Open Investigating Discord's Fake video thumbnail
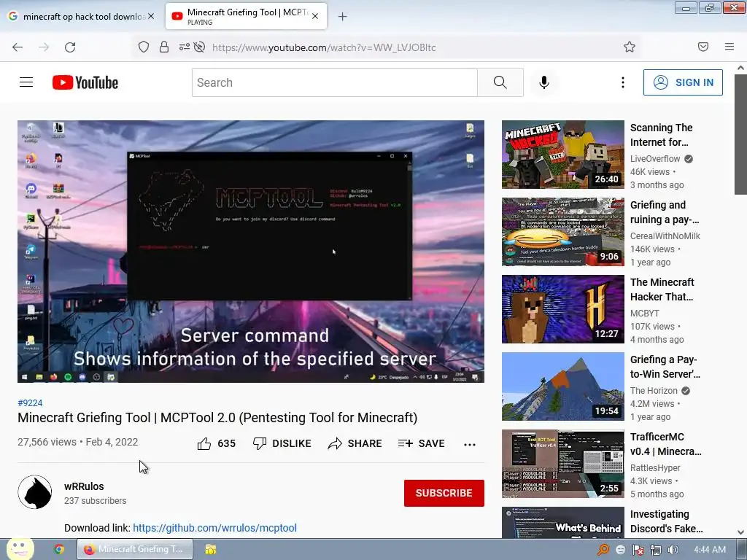 [x=562, y=522]
